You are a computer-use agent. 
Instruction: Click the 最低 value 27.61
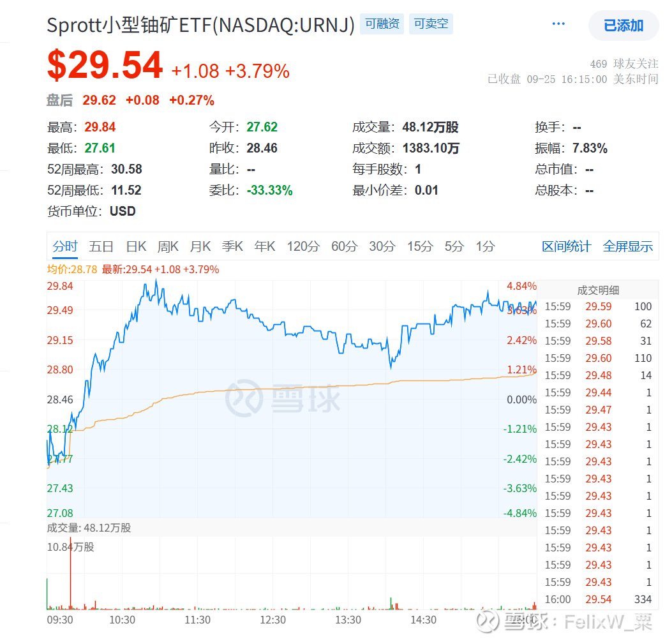click(100, 148)
